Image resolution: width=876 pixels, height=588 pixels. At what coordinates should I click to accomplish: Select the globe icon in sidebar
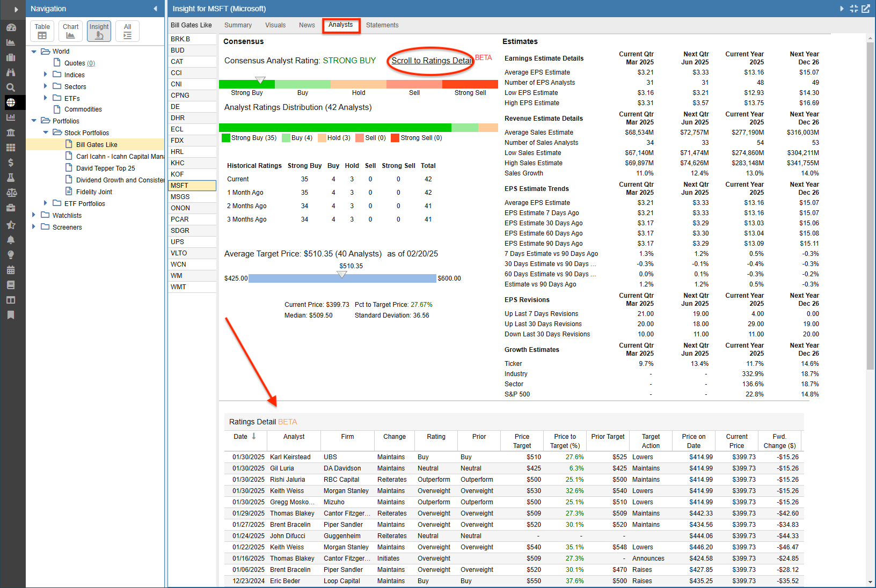pyautogui.click(x=11, y=102)
